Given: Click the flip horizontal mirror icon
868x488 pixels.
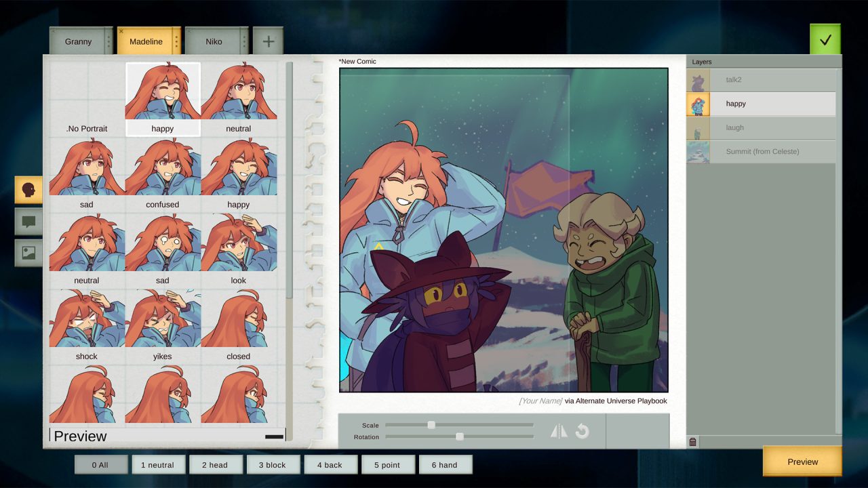Looking at the screenshot, I should click(559, 431).
